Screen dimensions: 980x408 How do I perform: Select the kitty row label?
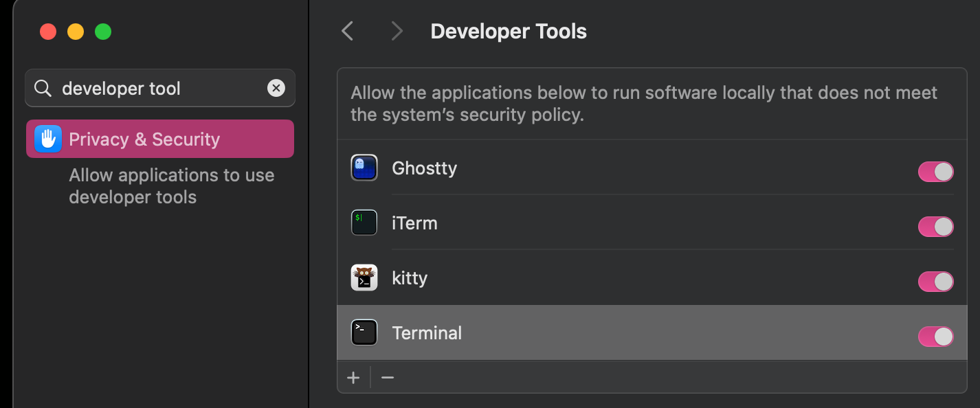(x=410, y=278)
